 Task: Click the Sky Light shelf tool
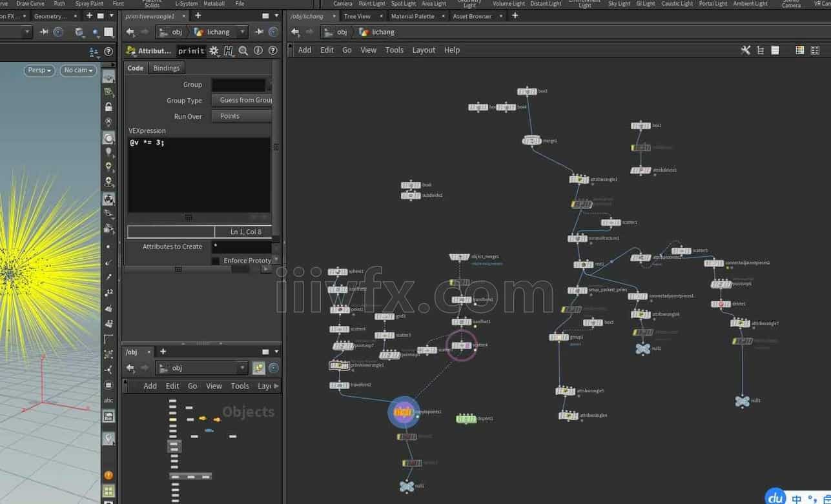tap(619, 4)
